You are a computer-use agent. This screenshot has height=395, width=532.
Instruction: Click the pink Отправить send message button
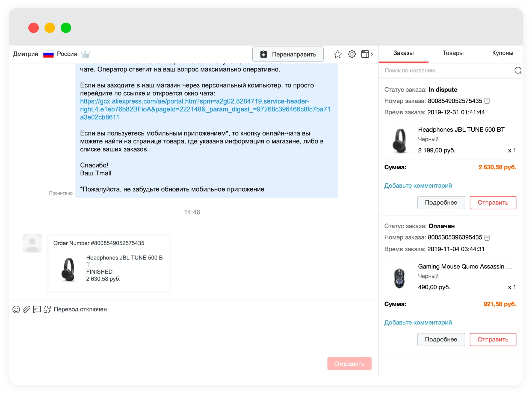349,364
